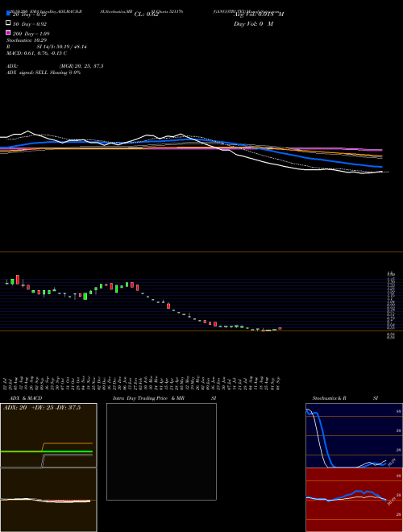Click the white 50 Day EMA legend swatch
This screenshot has height=532, width=403.
coord(8,23)
